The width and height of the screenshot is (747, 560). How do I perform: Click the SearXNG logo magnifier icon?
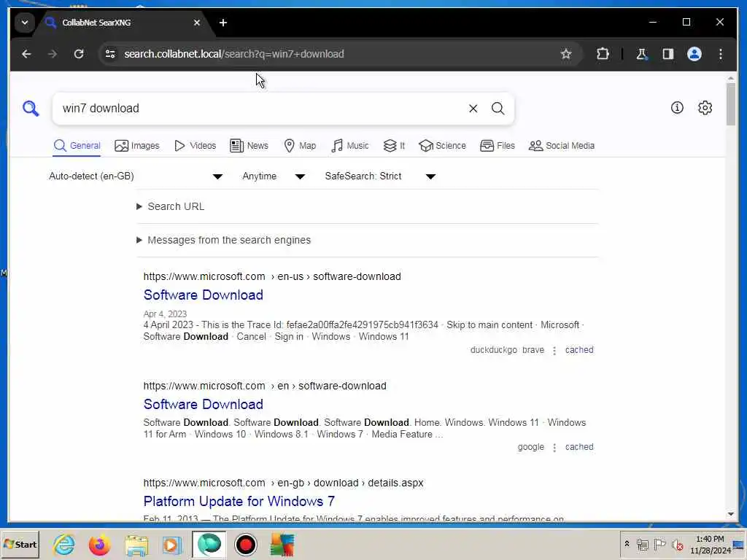(31, 109)
